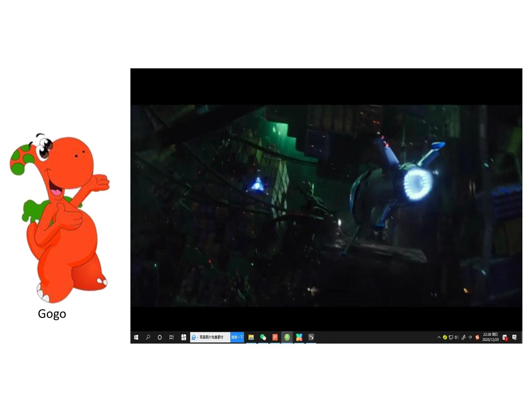Click the yellow-green plus tray icon

(445, 337)
